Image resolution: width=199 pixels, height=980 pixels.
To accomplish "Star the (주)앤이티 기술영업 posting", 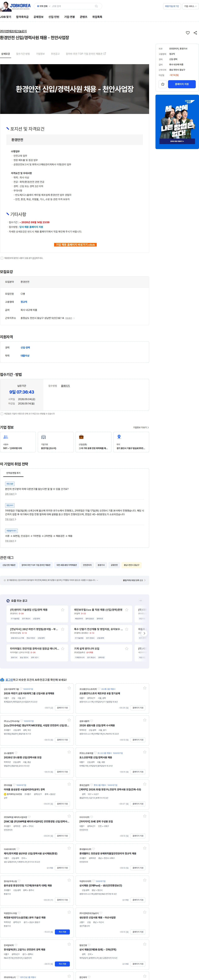I will click(63, 609).
